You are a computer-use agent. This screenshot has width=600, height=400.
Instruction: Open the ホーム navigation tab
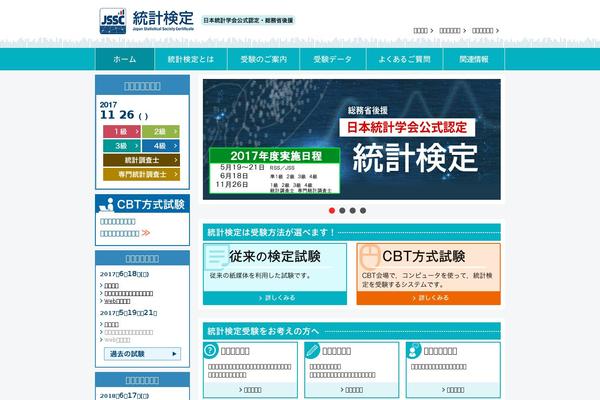[125, 59]
